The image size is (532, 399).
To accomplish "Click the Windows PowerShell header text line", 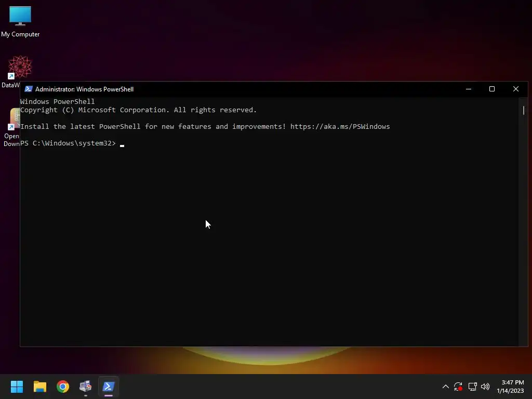I will pyautogui.click(x=57, y=101).
